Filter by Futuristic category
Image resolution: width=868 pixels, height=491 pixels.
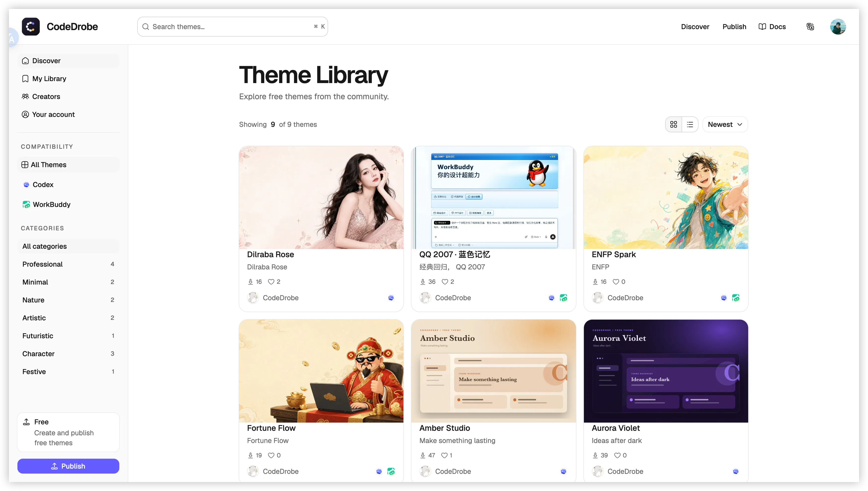(68, 336)
